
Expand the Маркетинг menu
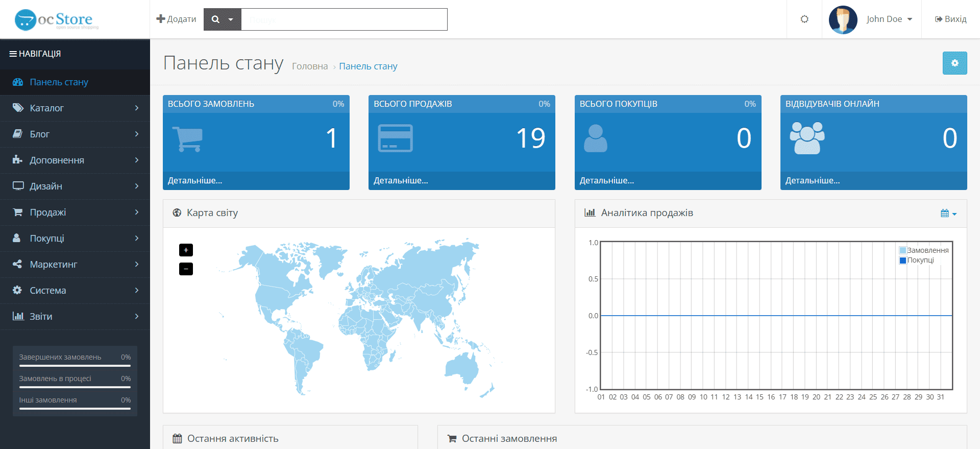tap(75, 264)
